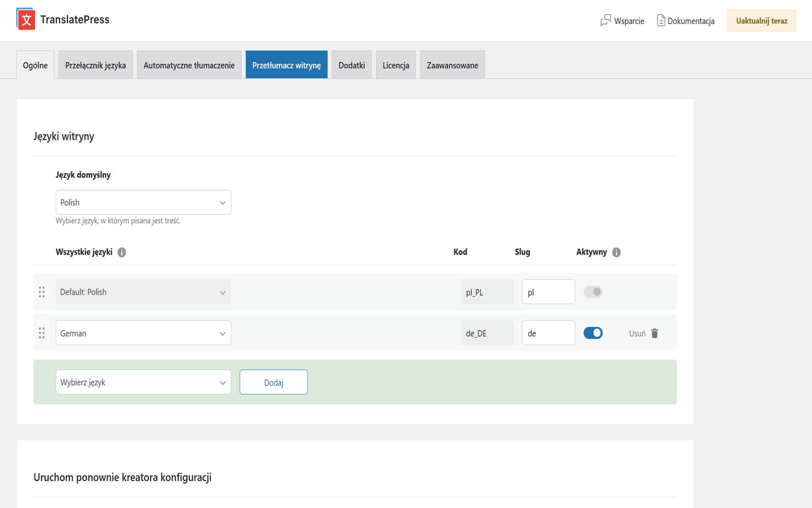This screenshot has height=508, width=812.
Task: Click the Dokumentacja document icon
Action: (661, 20)
